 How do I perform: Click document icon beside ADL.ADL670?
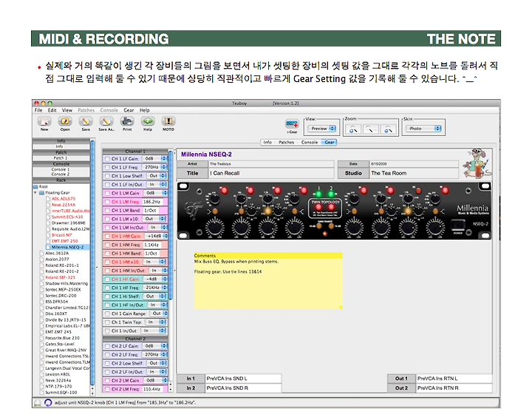coord(48,199)
